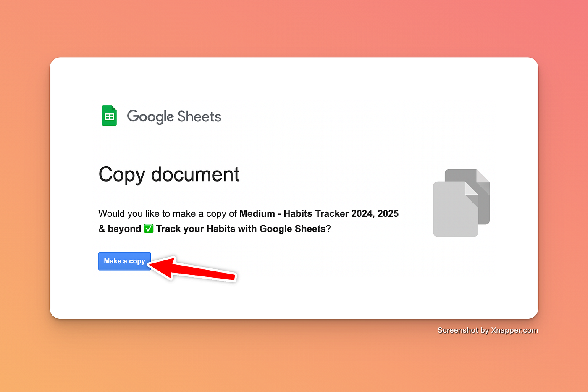Image resolution: width=588 pixels, height=392 pixels.
Task: Select the bold title 'Medium - Habits Tracker 2024, 2025'
Action: coord(319,213)
